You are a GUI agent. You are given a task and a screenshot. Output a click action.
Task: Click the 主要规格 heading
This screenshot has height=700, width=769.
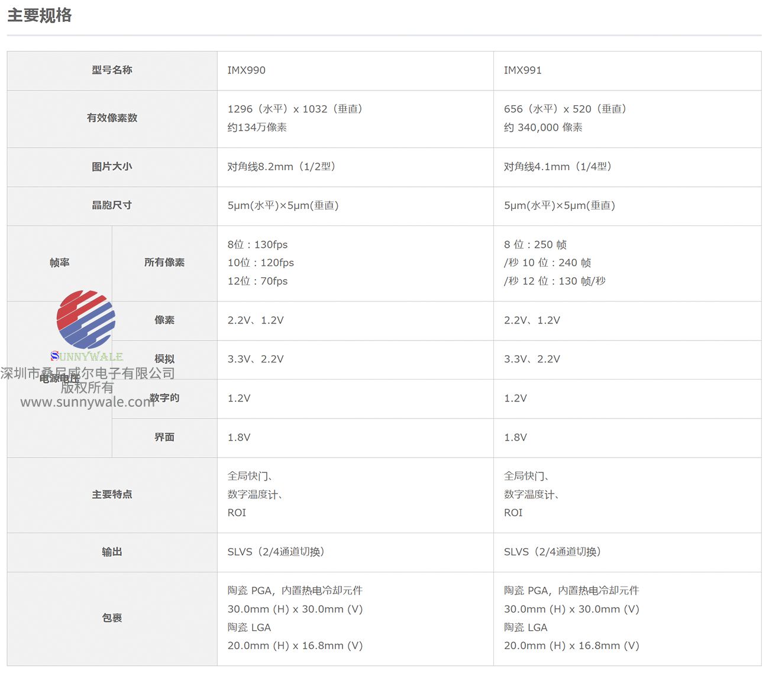click(40, 15)
